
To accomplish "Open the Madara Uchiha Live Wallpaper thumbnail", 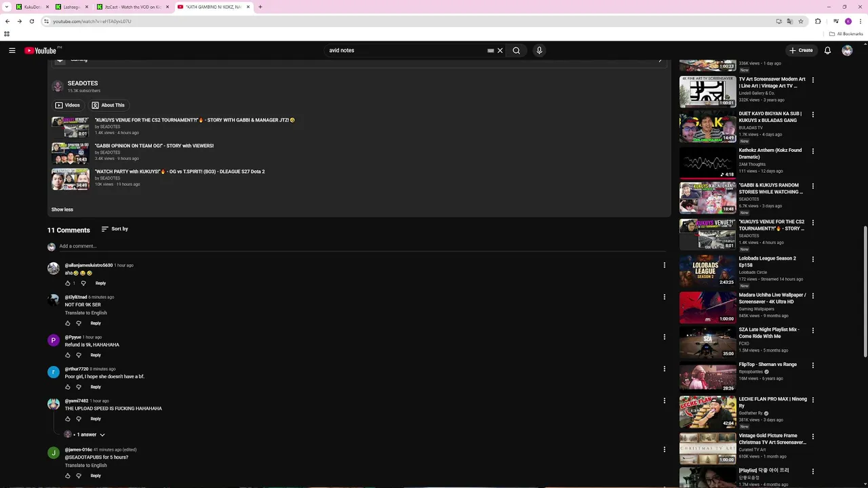I will coord(707,307).
